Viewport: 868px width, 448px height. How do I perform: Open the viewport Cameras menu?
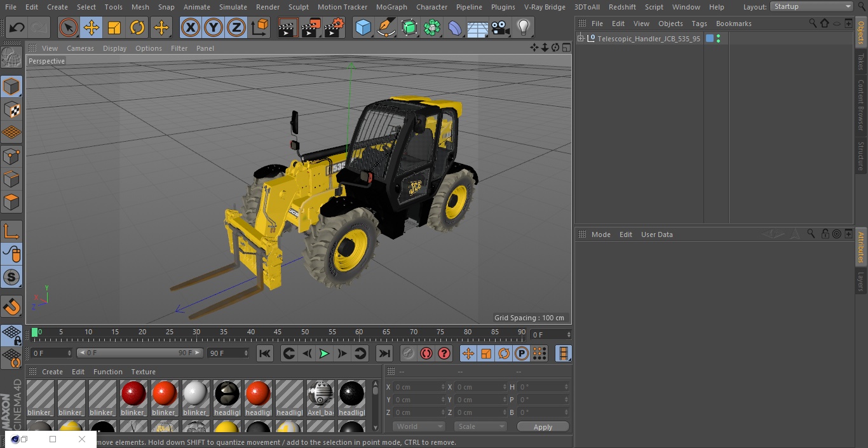point(80,48)
